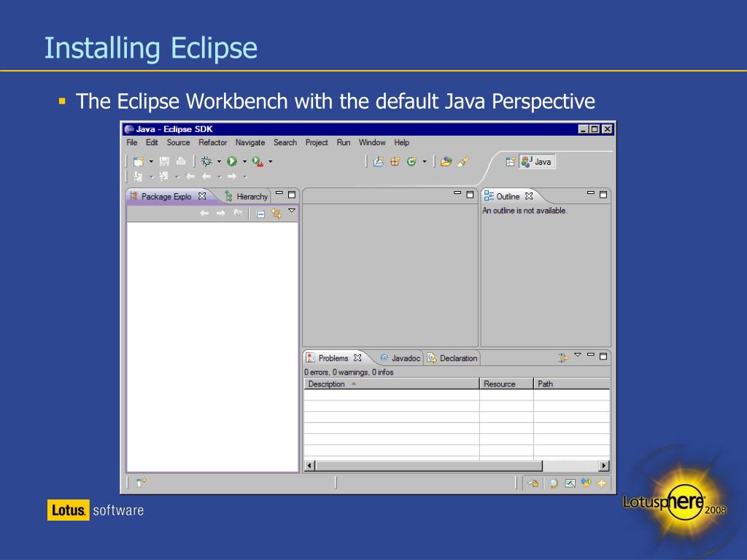
Task: Toggle Link with Editor in Package Explorer
Action: 276,214
